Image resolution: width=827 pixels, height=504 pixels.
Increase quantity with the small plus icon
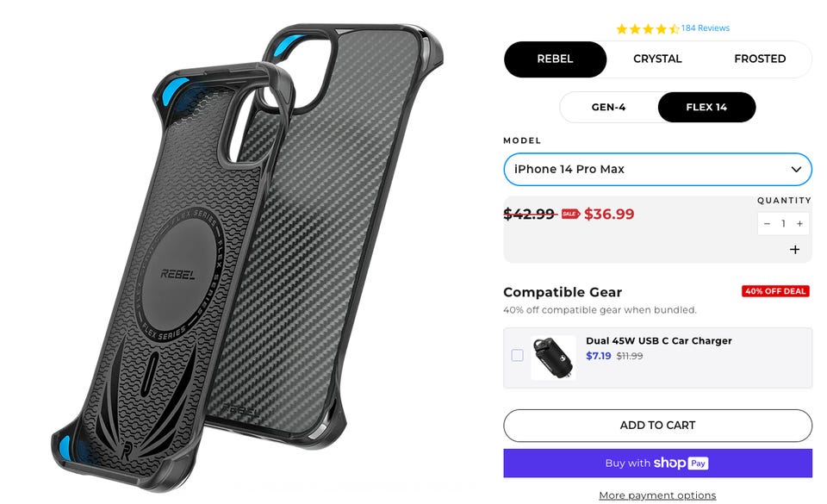[x=799, y=223]
